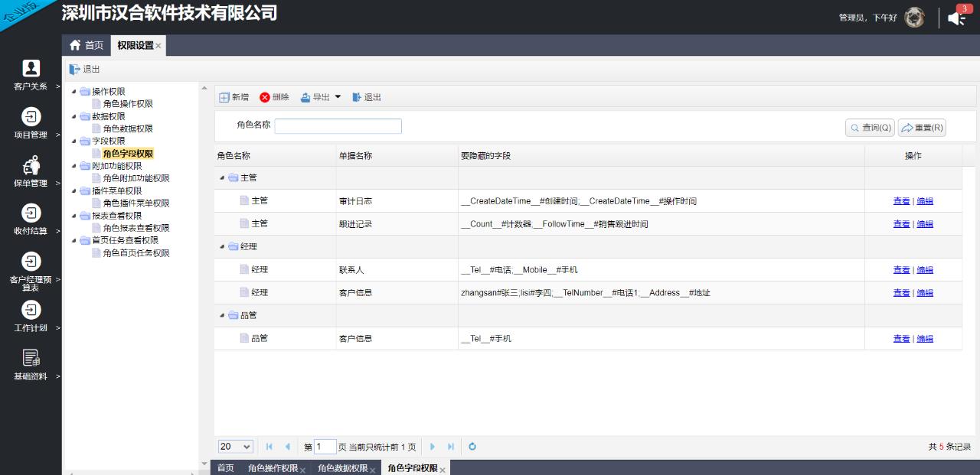Screen dimensions: 980x475
Task: Open the notifications speaker icon
Action: tap(956, 18)
